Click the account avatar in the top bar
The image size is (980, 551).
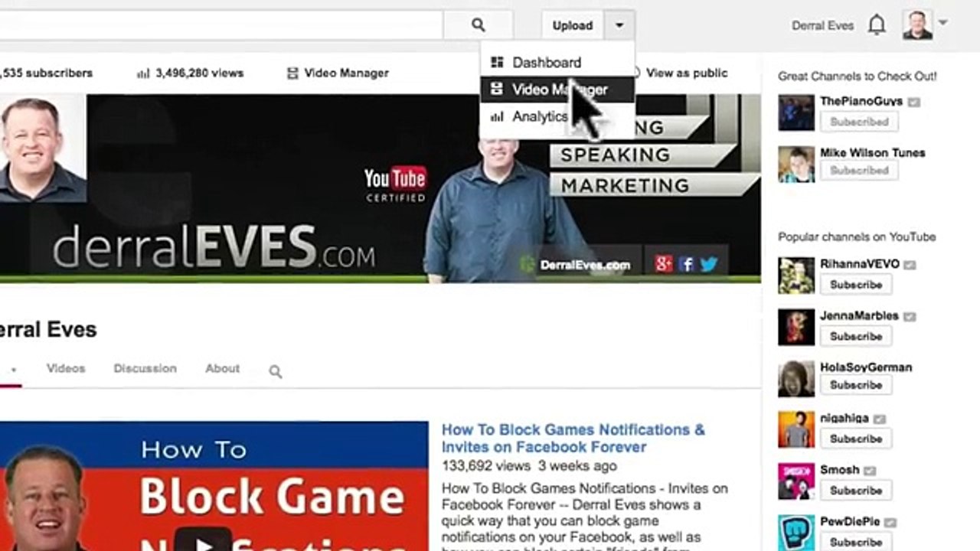(x=917, y=24)
